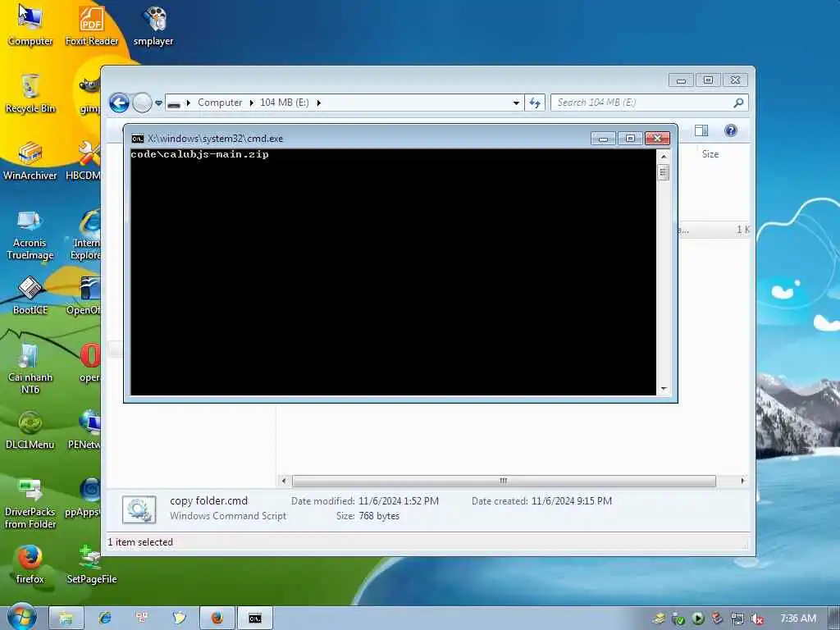Viewport: 840px width, 630px height.
Task: Switch to cmd.exe taskbar button
Action: coord(255,618)
